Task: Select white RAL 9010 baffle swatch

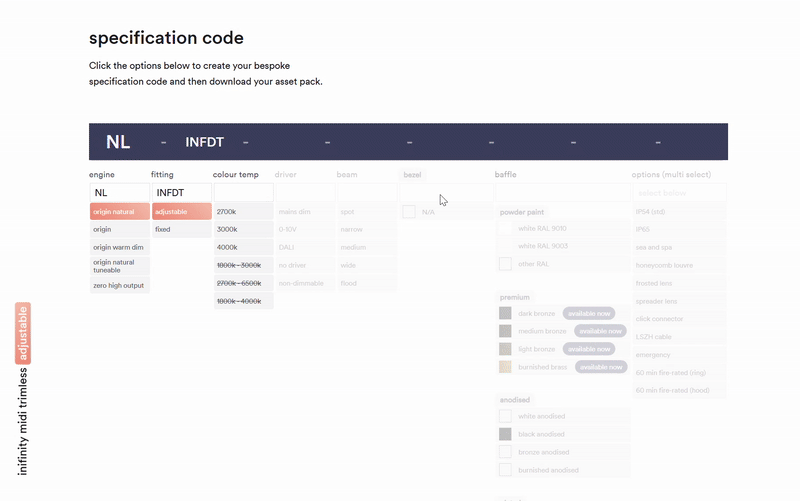Action: click(505, 228)
